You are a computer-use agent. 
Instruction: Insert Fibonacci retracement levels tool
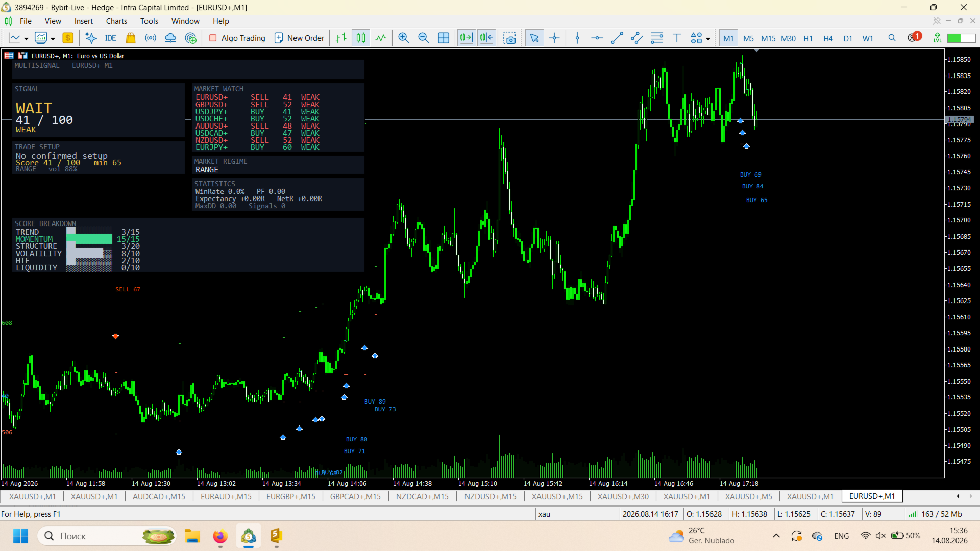point(657,38)
